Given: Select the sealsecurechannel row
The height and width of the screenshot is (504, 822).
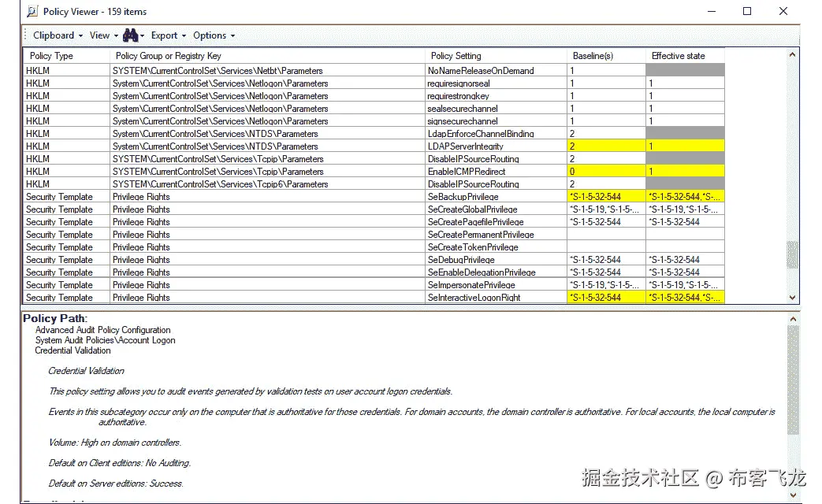Looking at the screenshot, I should pos(374,109).
